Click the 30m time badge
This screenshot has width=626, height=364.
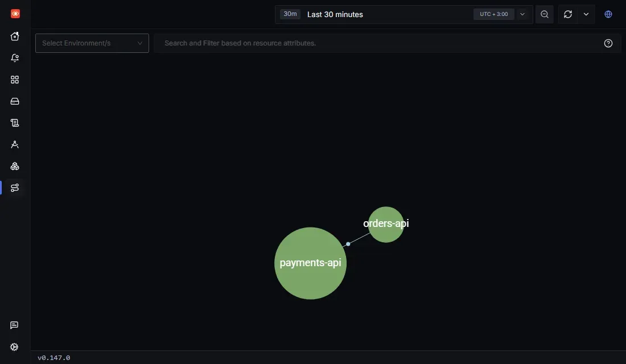click(290, 14)
